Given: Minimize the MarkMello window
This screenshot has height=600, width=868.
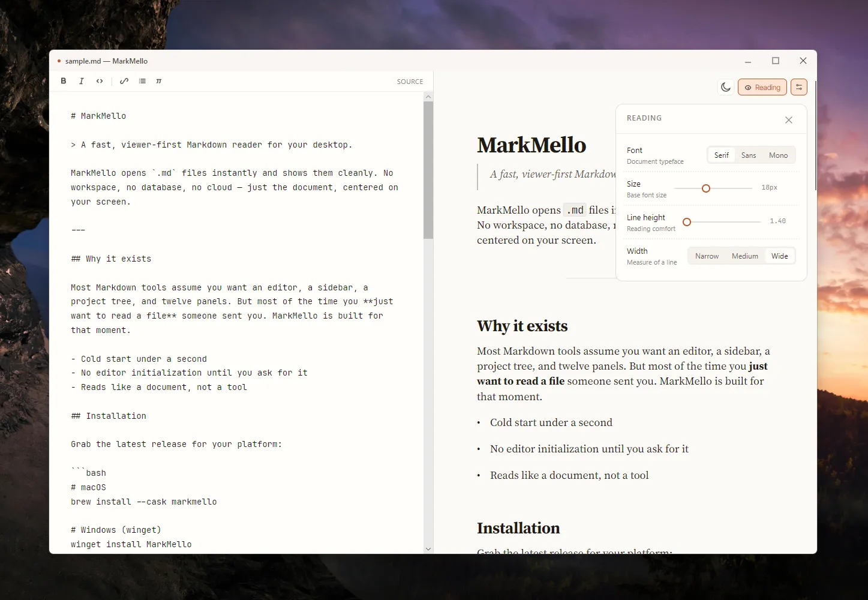Looking at the screenshot, I should (748, 61).
